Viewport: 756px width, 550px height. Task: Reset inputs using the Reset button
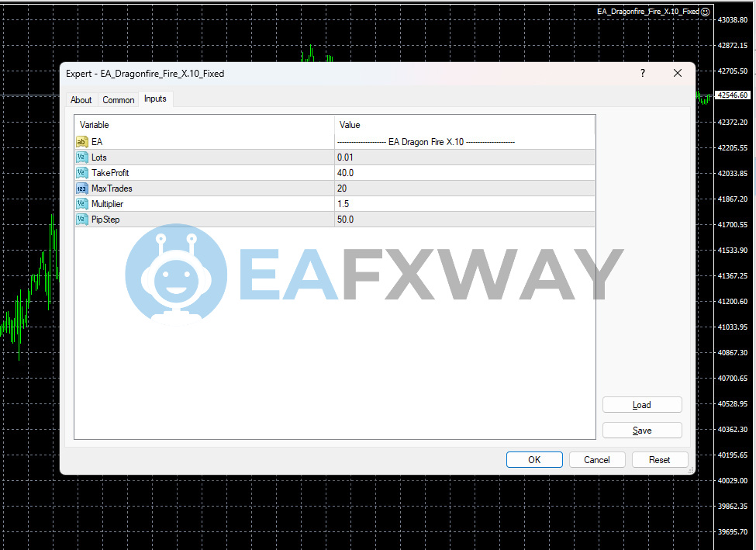(659, 460)
